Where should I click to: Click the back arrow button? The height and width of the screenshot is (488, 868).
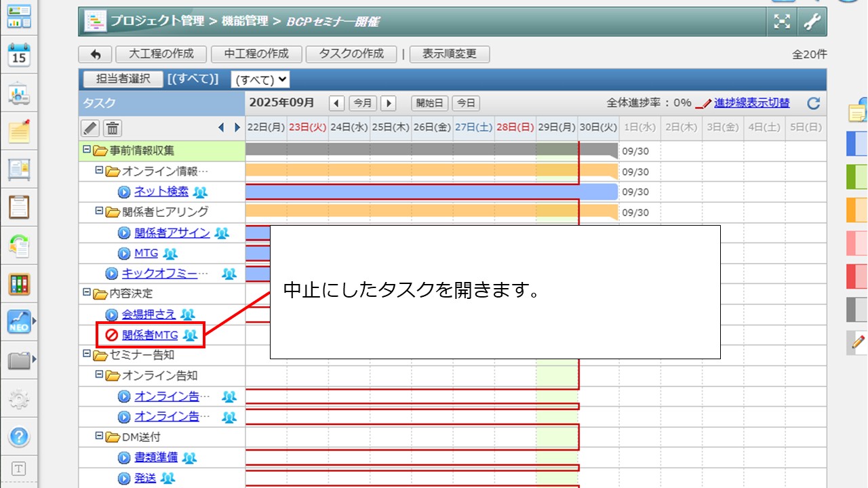click(96, 54)
